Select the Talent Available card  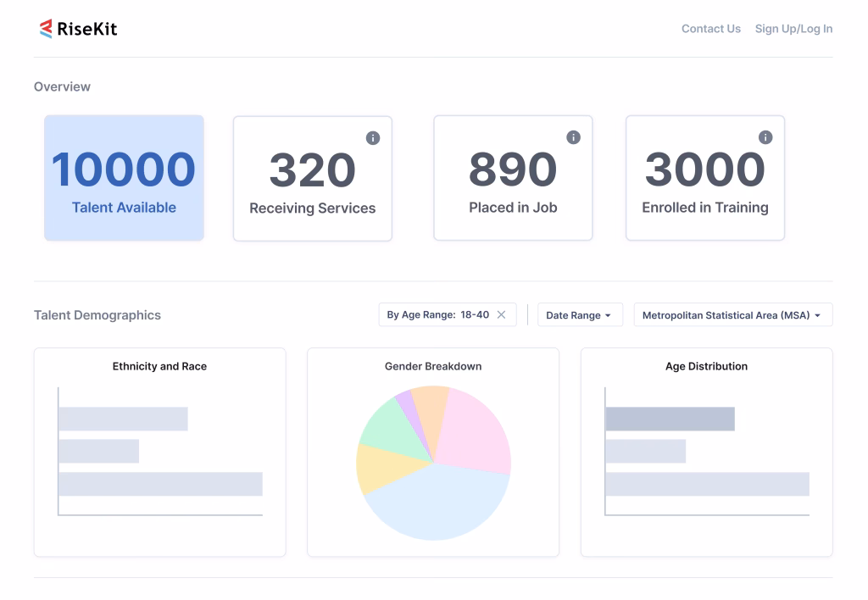point(124,178)
